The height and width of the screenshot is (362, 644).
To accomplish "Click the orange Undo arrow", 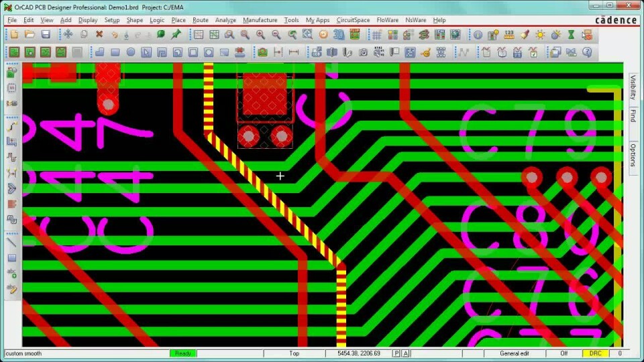I will pyautogui.click(x=114, y=35).
